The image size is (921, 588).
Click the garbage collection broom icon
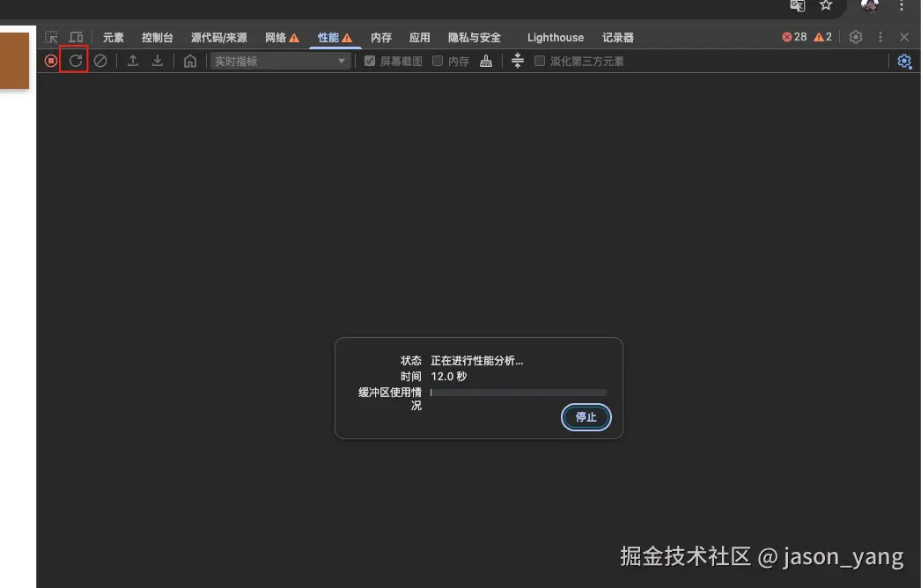coord(486,61)
